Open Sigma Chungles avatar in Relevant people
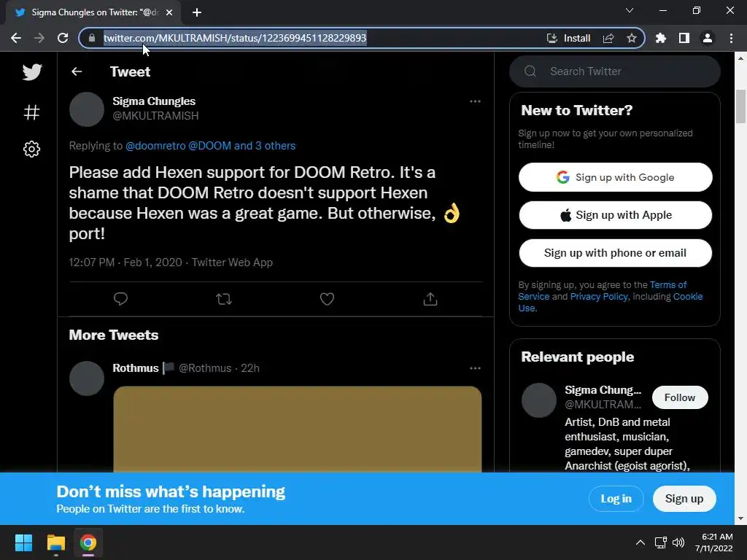The image size is (747, 560). click(x=539, y=400)
